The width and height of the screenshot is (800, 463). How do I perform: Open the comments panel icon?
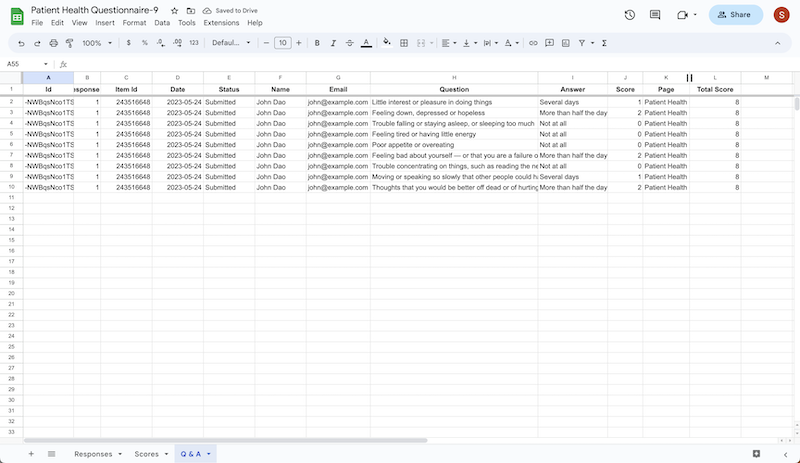655,15
